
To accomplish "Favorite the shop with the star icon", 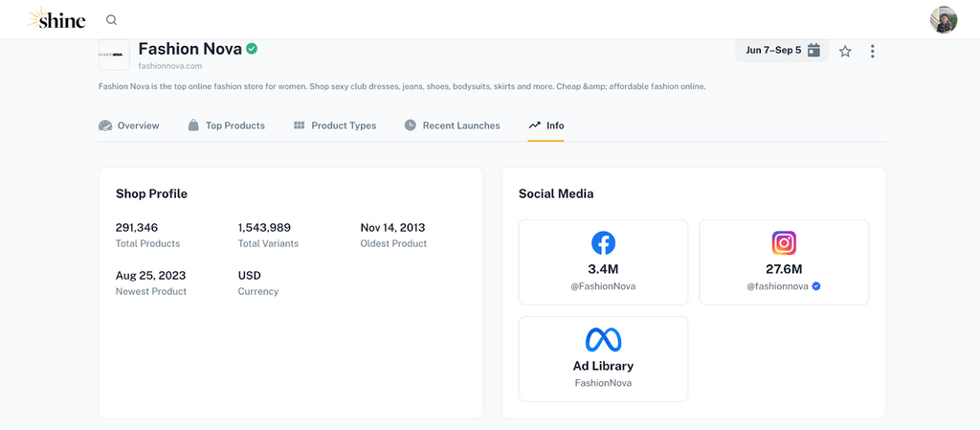I will click(845, 52).
